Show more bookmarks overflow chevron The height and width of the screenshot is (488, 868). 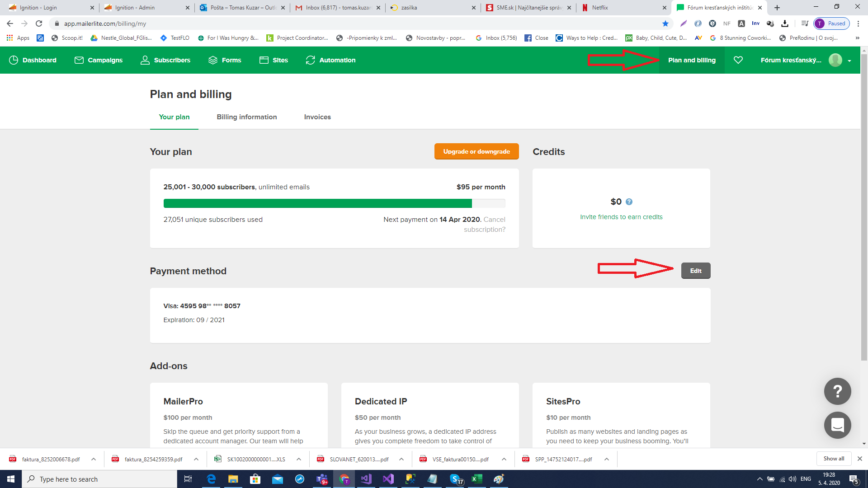click(x=857, y=38)
